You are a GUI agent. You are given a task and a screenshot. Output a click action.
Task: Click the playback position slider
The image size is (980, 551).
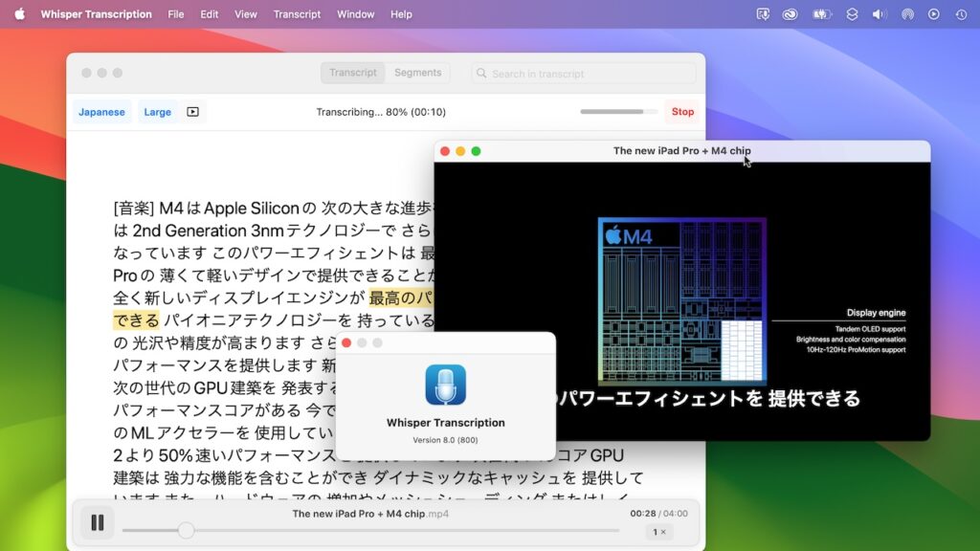(x=185, y=530)
